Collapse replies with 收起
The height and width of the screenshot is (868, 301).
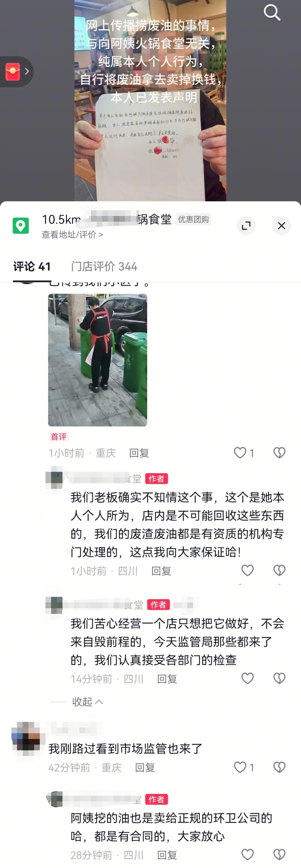click(x=88, y=702)
